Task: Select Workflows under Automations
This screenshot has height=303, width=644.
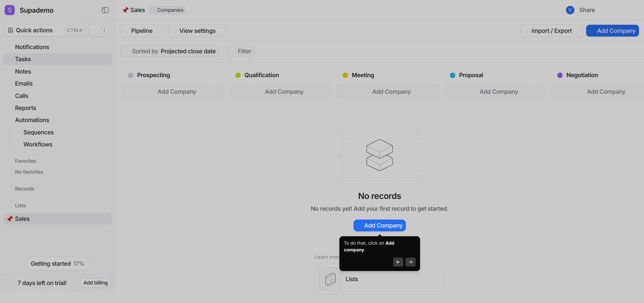Action: (x=38, y=144)
